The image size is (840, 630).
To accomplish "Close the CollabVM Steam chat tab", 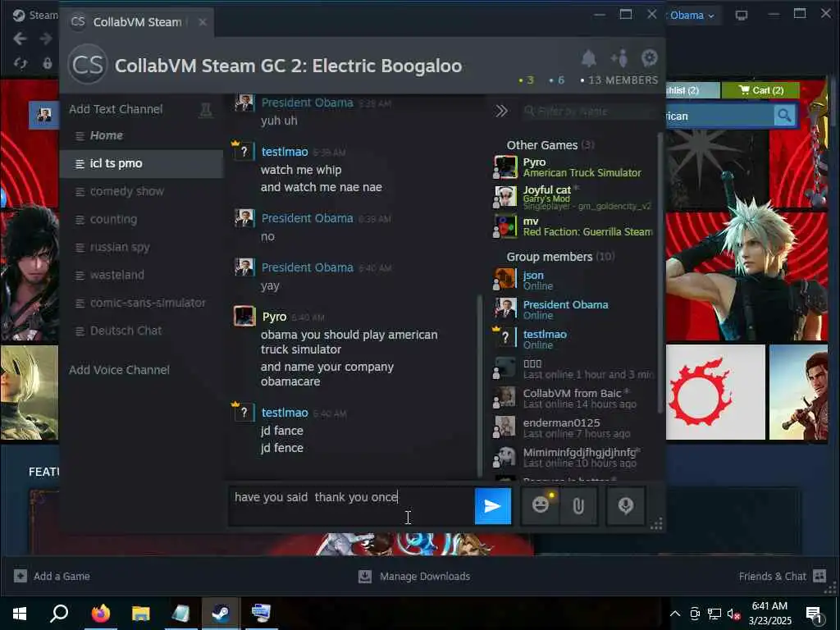I will [x=202, y=22].
